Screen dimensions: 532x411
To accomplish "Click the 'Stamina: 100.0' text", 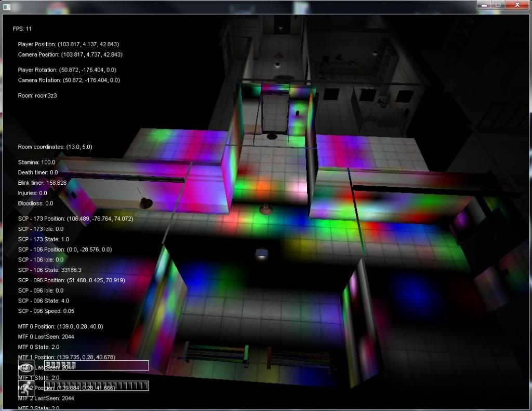I will coord(36,162).
